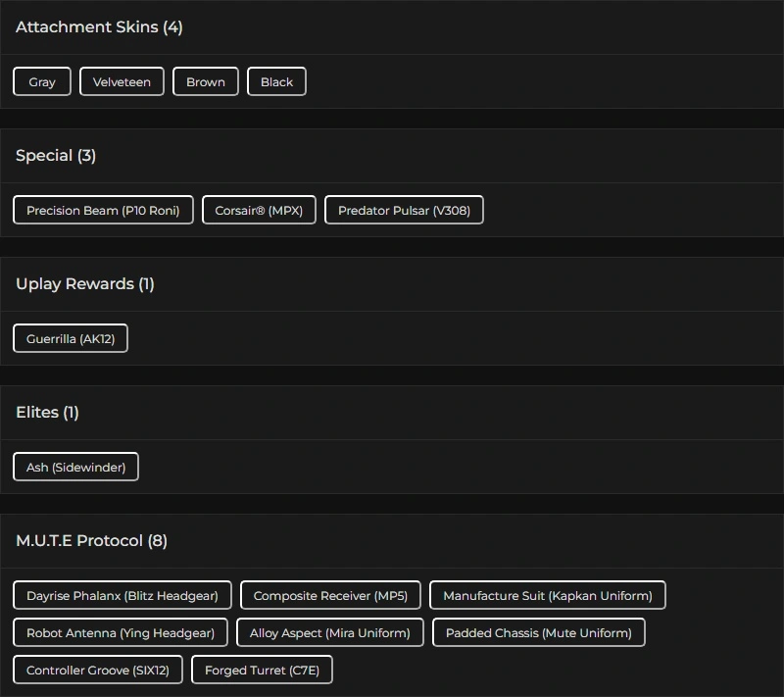Select Predator Pulsar (V308) tag
The width and height of the screenshot is (784, 697).
click(404, 210)
